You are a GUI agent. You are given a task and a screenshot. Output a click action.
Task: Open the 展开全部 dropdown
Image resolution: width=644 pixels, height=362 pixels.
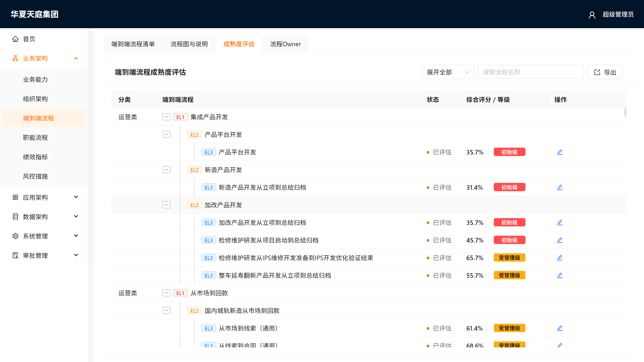448,72
